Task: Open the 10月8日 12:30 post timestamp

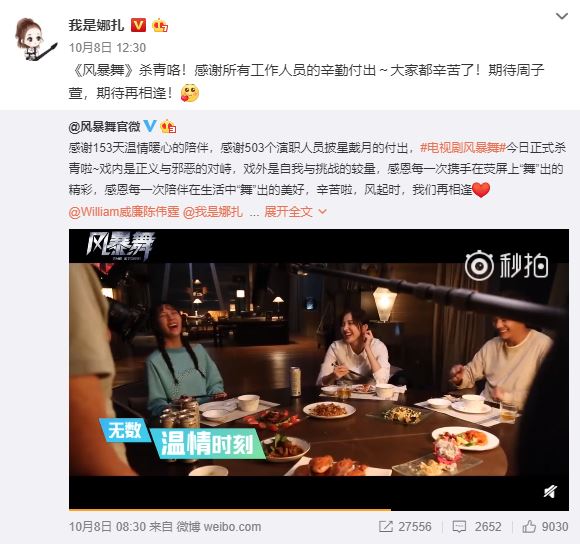Action: click(x=107, y=47)
